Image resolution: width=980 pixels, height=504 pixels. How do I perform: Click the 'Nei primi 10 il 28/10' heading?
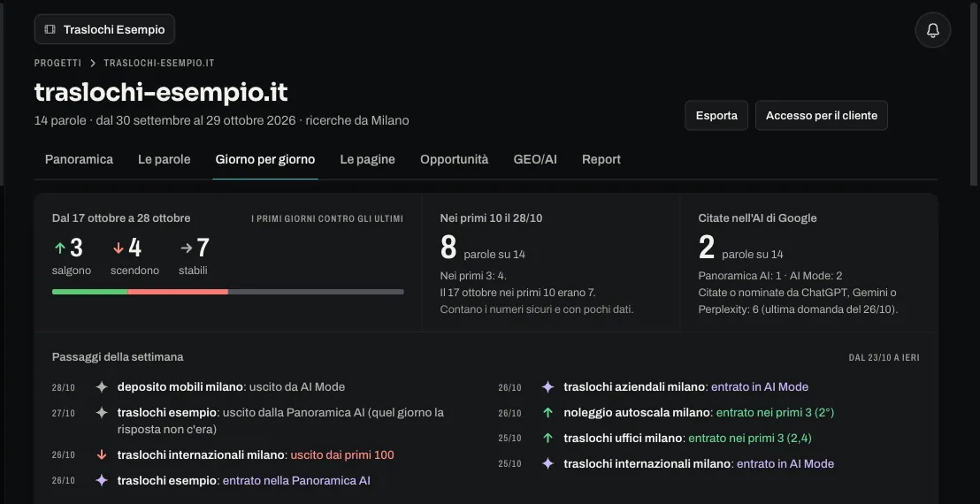pos(491,218)
